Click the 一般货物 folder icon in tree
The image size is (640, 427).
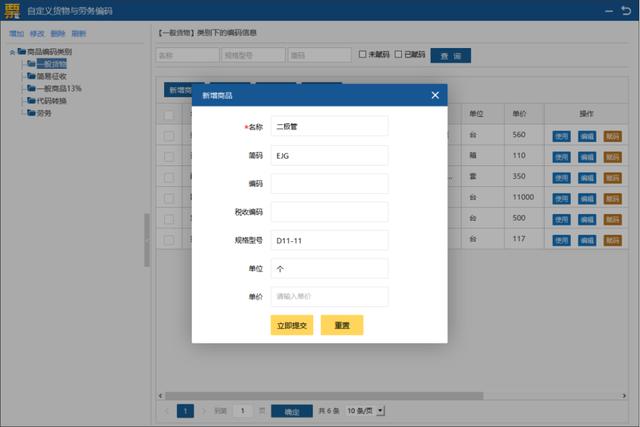coord(32,63)
